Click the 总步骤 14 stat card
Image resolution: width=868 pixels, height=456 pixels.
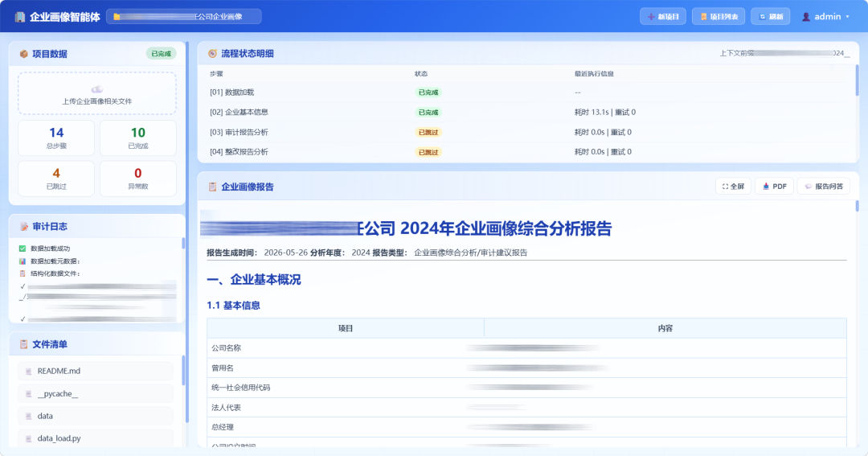(56, 138)
